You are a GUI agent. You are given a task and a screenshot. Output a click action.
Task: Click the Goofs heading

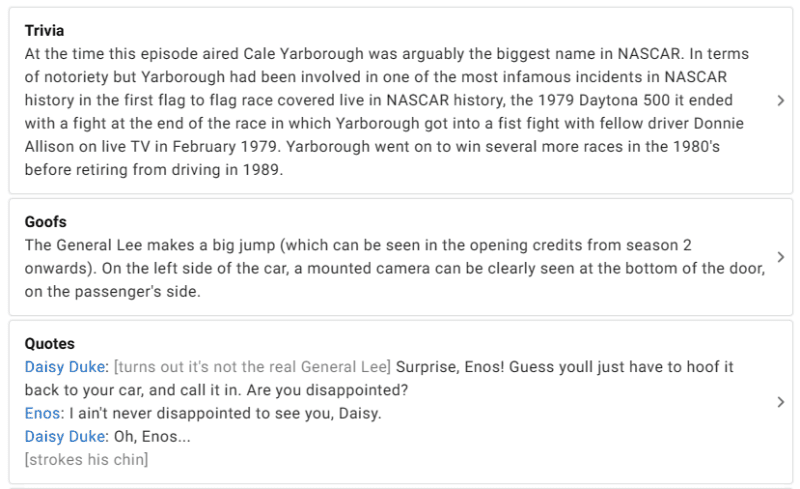coord(45,222)
